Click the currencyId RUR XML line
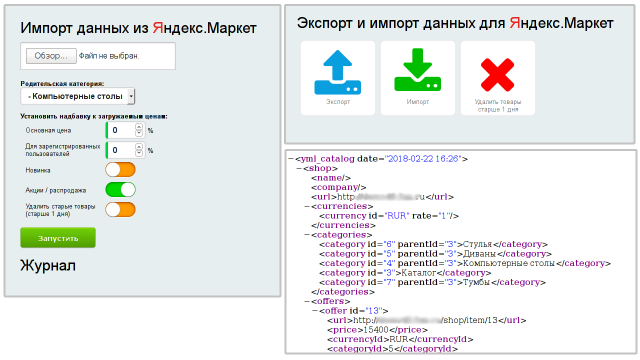The image size is (640, 360). point(400,340)
